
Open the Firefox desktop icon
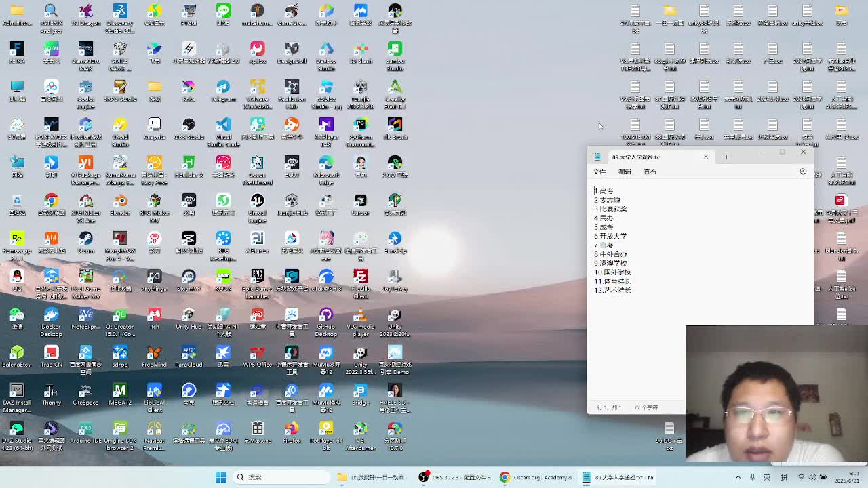coord(292,429)
